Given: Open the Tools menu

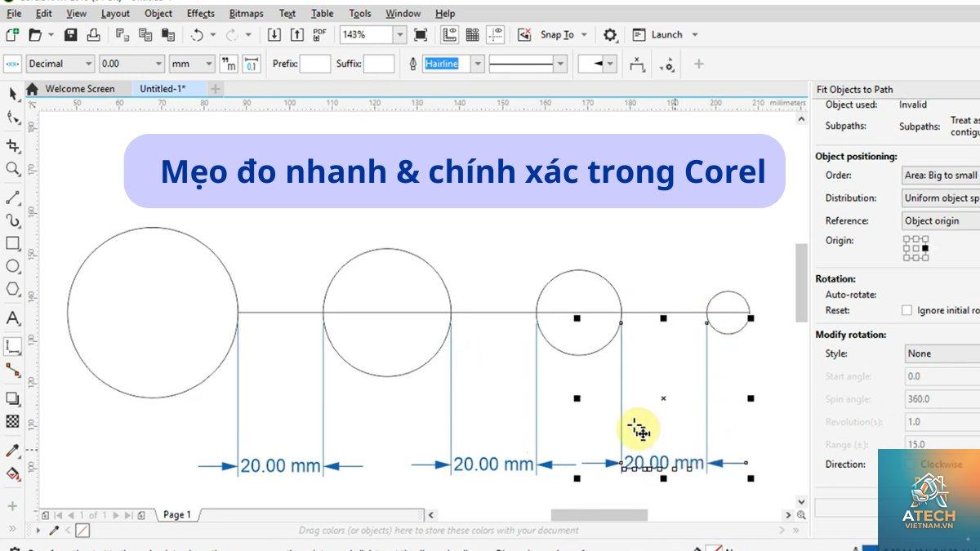Looking at the screenshot, I should pos(360,13).
